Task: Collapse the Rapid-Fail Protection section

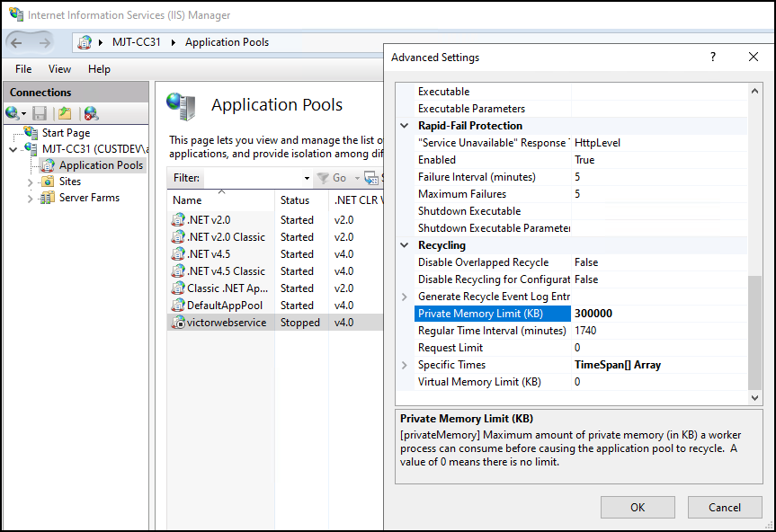Action: (403, 125)
